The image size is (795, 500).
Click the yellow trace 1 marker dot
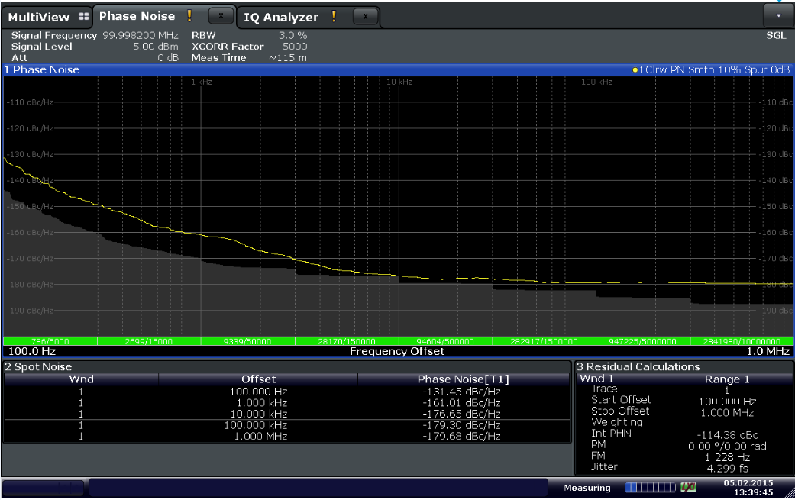point(635,70)
